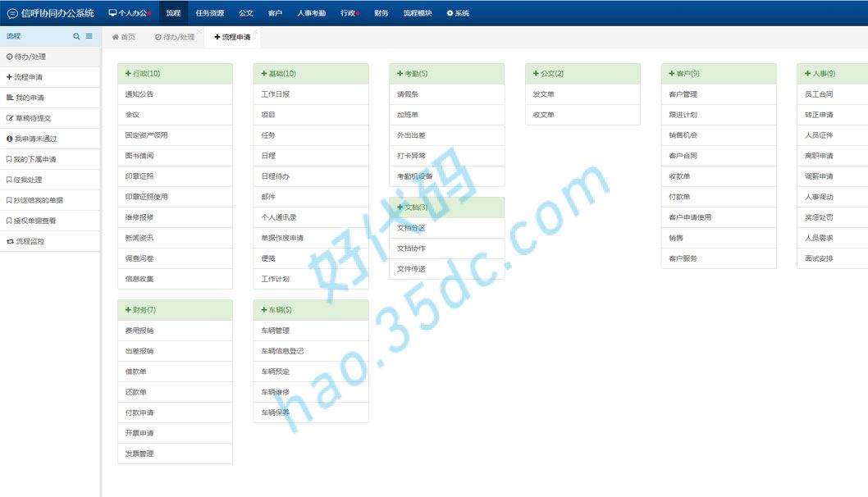Open 销售机会 entry
868x497 pixels.
click(x=719, y=135)
